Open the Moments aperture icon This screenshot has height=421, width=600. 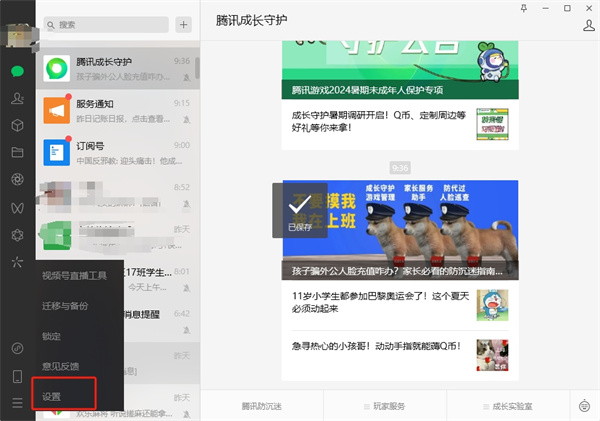[17, 179]
